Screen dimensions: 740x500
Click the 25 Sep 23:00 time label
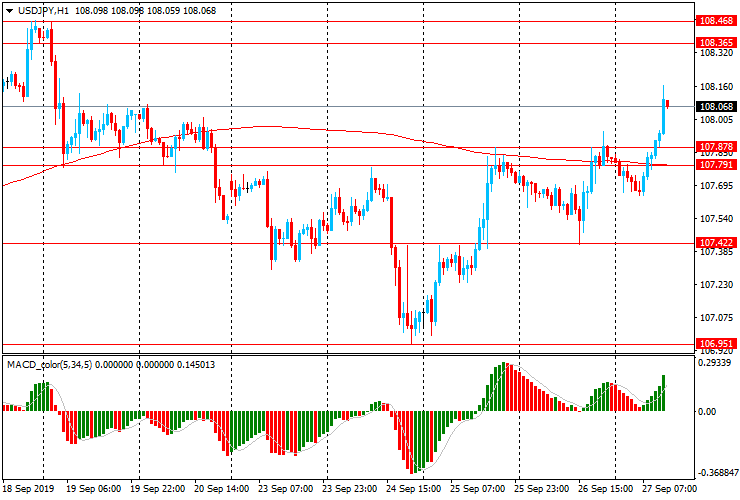pyautogui.click(x=542, y=489)
